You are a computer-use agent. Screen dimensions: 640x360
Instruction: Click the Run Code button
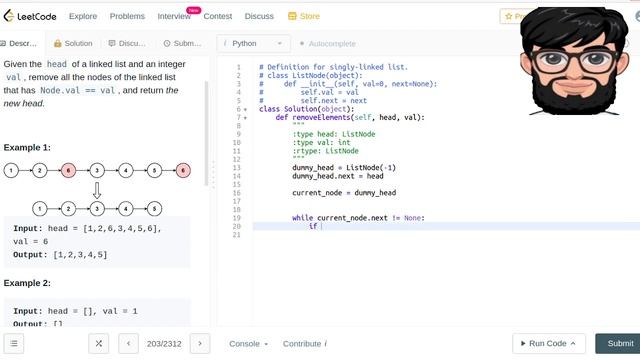pos(549,344)
